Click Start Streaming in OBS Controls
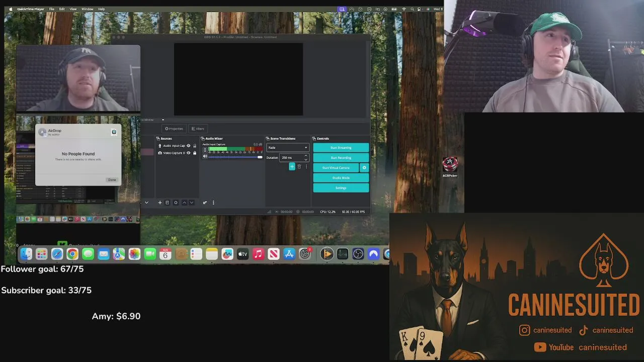The width and height of the screenshot is (644, 362). (341, 148)
